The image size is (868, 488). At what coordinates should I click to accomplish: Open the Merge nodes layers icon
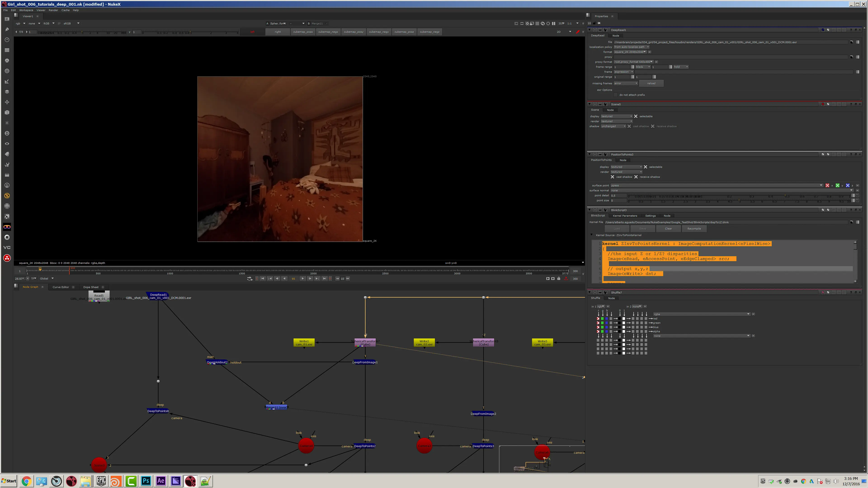[x=7, y=91]
